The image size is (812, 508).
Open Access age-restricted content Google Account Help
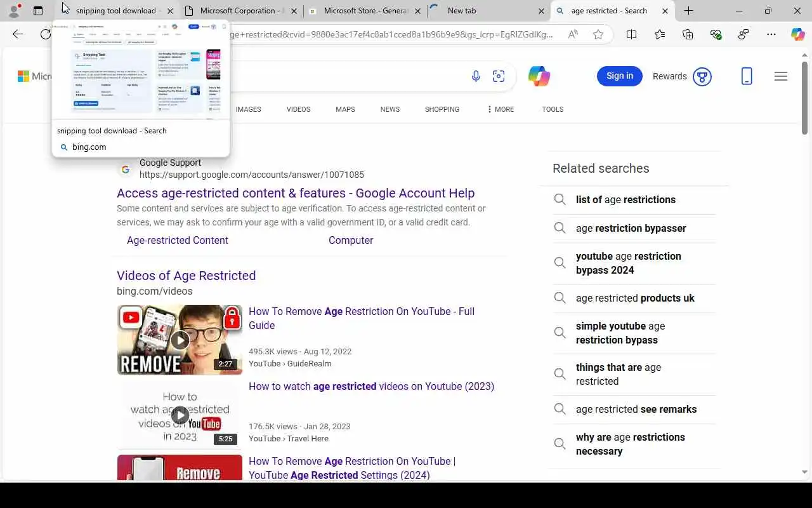click(296, 193)
